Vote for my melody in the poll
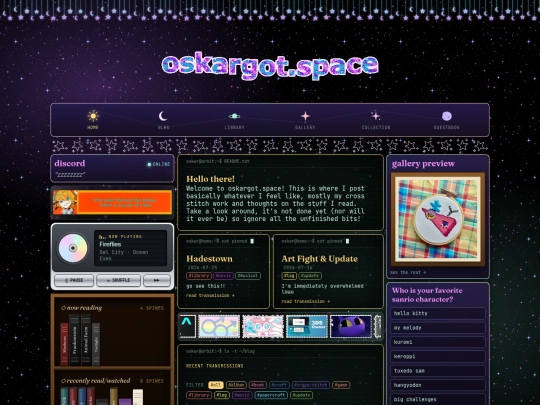 (x=438, y=328)
